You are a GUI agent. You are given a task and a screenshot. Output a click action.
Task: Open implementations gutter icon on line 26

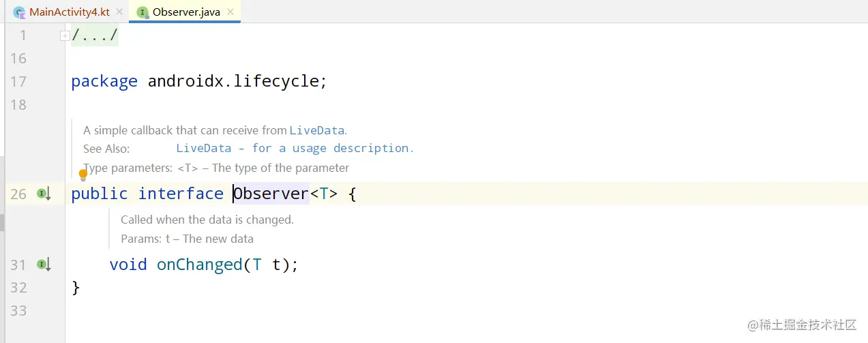[44, 194]
